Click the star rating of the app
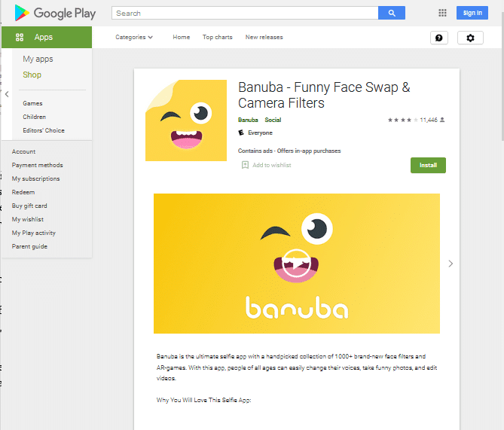Viewport: 504px width, 430px height. point(403,120)
